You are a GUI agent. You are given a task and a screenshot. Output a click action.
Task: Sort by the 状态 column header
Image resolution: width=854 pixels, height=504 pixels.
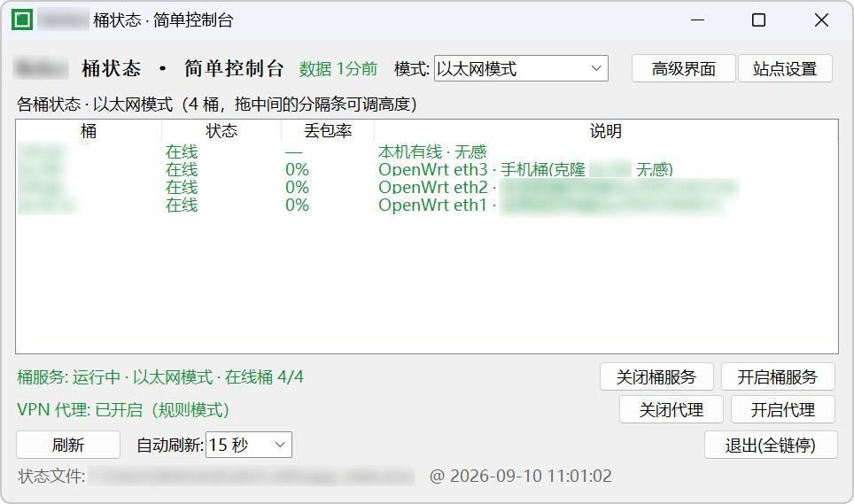221,130
